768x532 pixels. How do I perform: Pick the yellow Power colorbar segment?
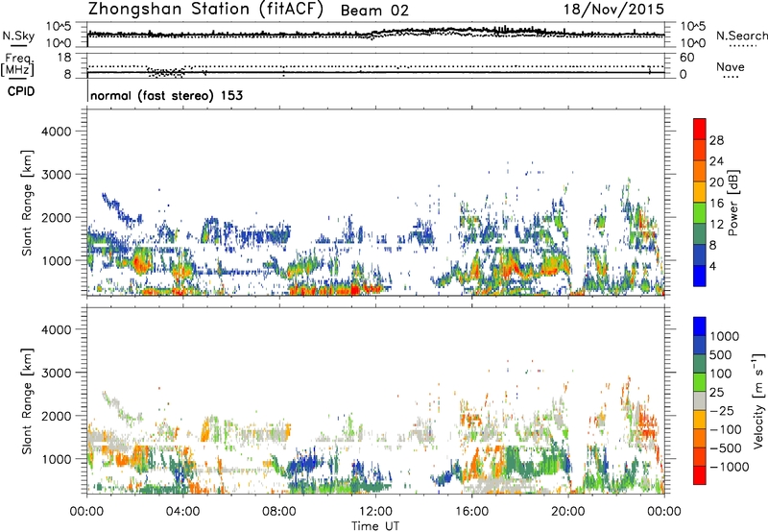point(700,192)
